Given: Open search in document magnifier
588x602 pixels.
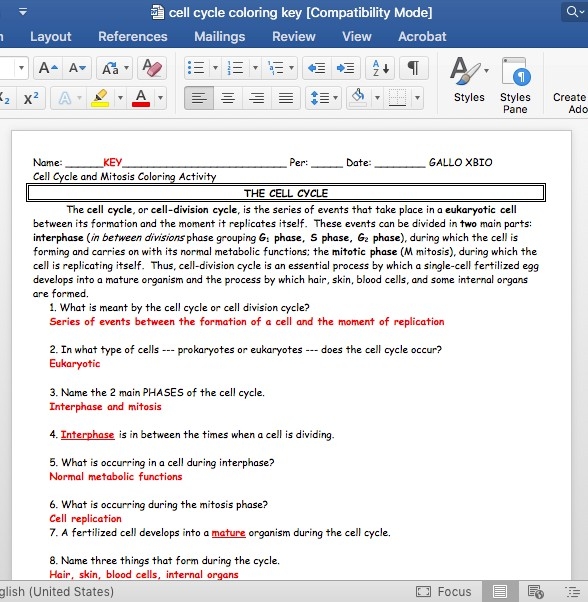Looking at the screenshot, I should pos(574,12).
